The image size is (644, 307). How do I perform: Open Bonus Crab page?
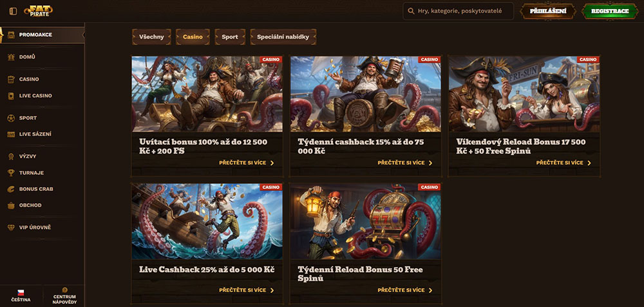coord(36,189)
